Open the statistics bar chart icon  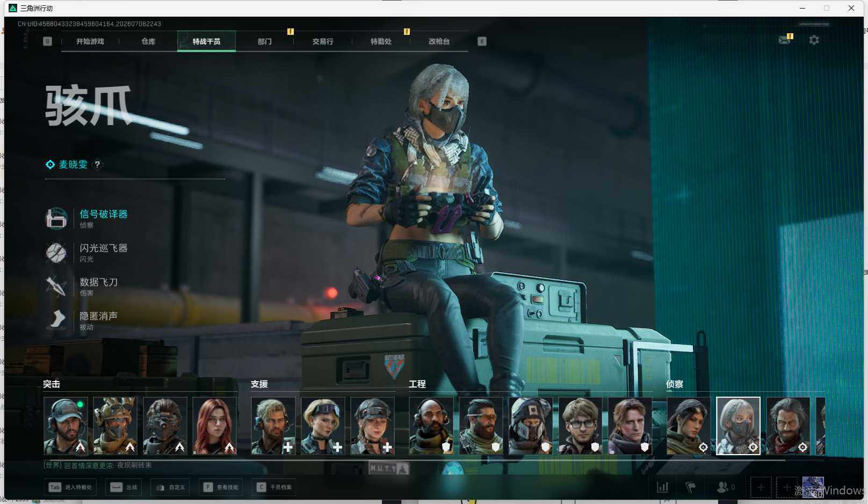[663, 487]
